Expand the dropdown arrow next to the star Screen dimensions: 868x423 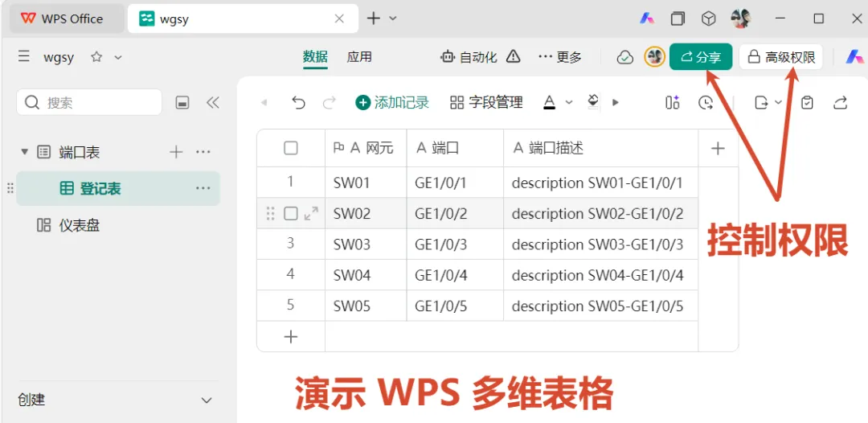[118, 57]
